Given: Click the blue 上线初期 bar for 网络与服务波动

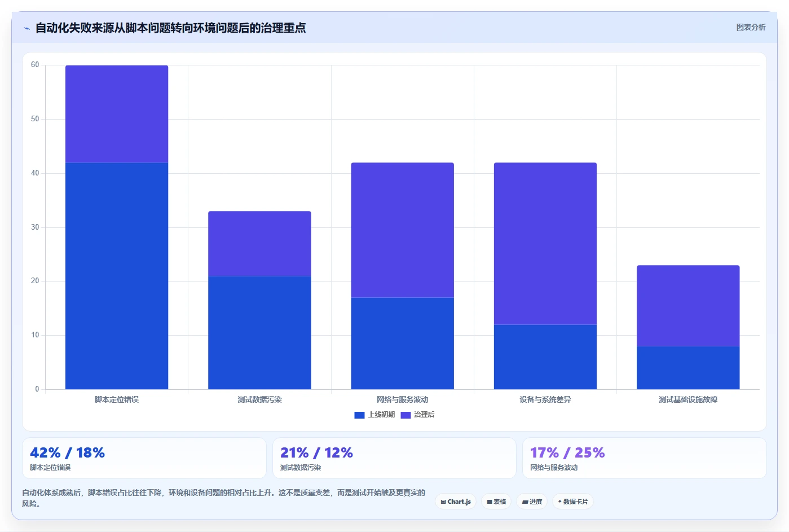Looking at the screenshot, I should [x=402, y=343].
